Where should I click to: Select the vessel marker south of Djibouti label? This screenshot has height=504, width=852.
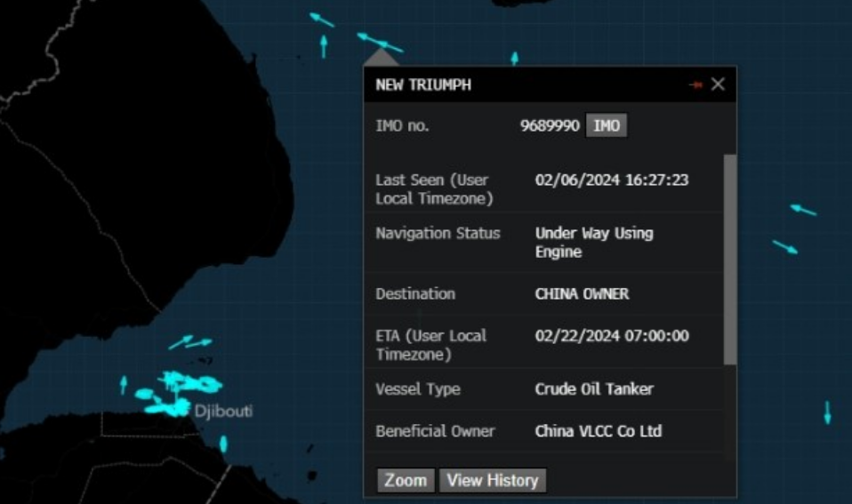coord(223,443)
